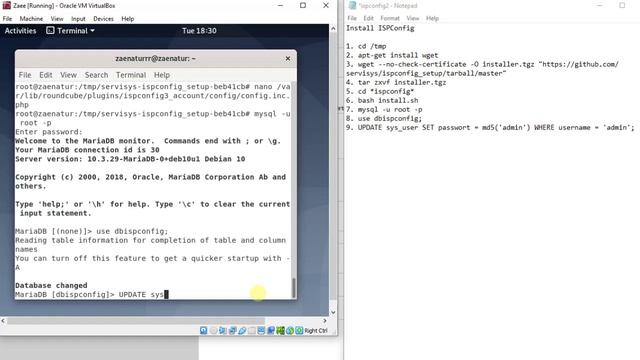The height and width of the screenshot is (360, 640).
Task: Click the 'Database changed' line in the terminal
Action: point(51,285)
